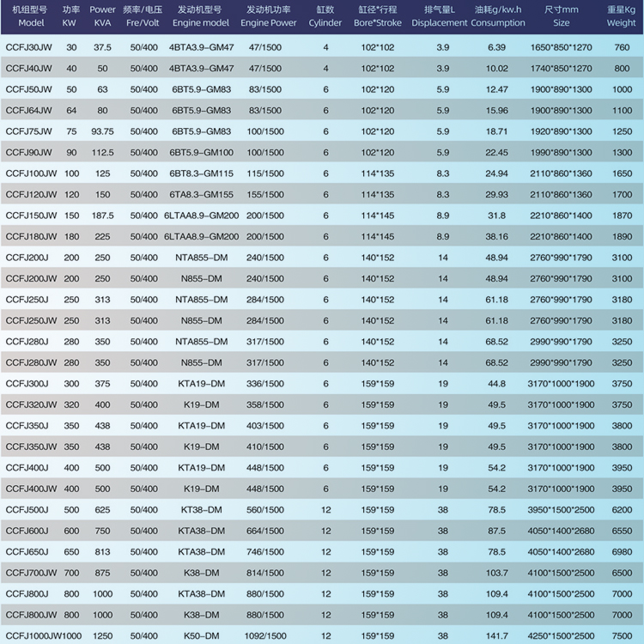Image resolution: width=644 pixels, height=644 pixels.
Task: Select model cell CCFJ50JW
Action: (28, 89)
